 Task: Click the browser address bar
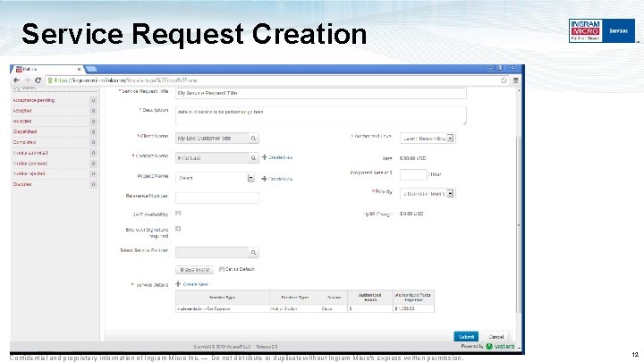(277, 80)
